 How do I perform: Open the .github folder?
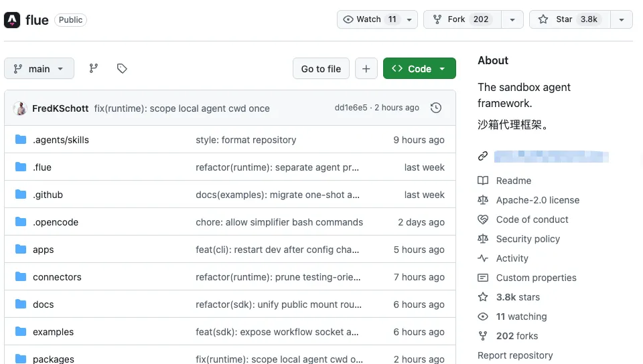(x=48, y=195)
